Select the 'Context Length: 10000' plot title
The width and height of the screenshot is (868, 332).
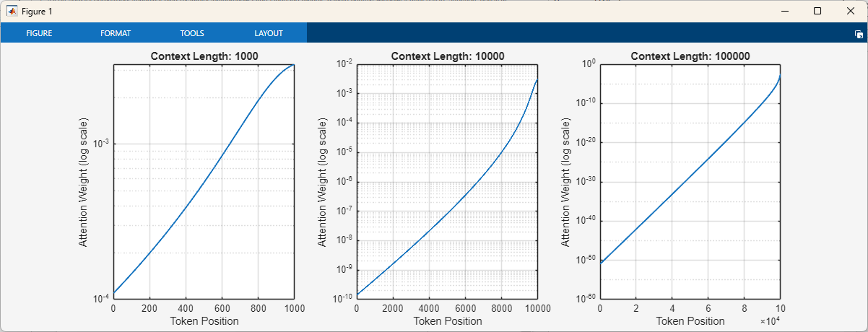[x=447, y=56]
